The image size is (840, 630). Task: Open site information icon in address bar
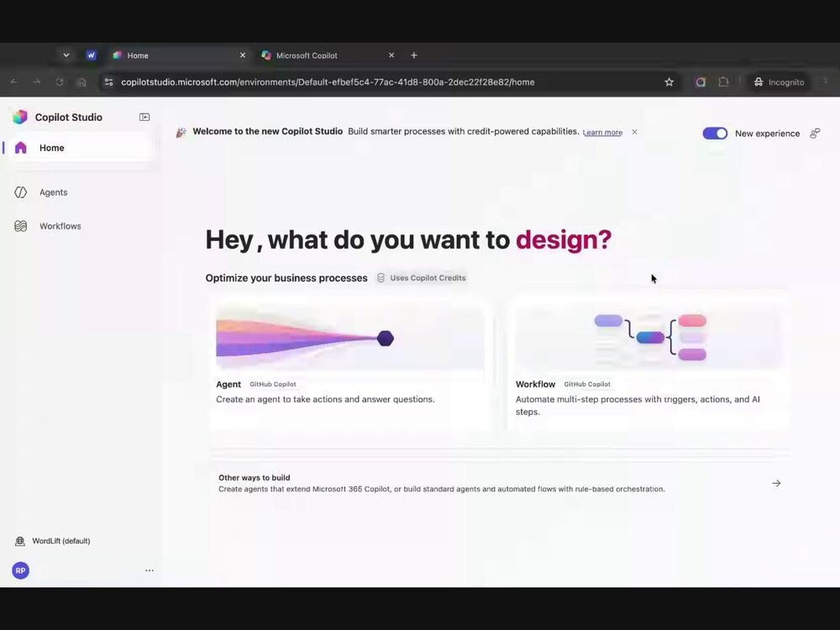point(108,82)
